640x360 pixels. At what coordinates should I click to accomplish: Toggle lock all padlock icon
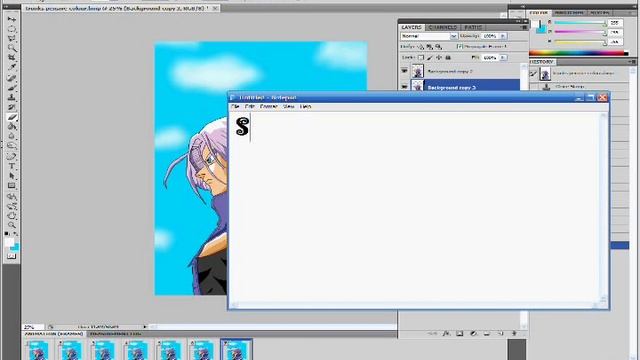tap(448, 58)
